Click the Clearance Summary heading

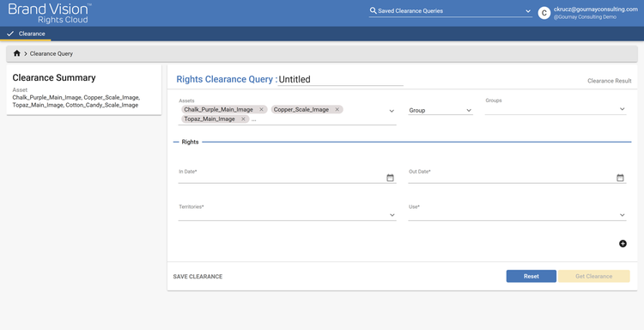(x=54, y=77)
